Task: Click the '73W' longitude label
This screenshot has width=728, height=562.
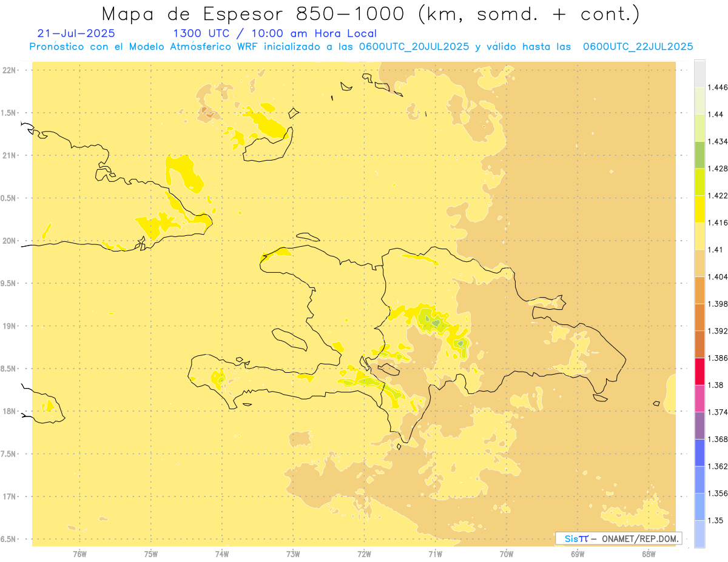Action: [x=293, y=554]
